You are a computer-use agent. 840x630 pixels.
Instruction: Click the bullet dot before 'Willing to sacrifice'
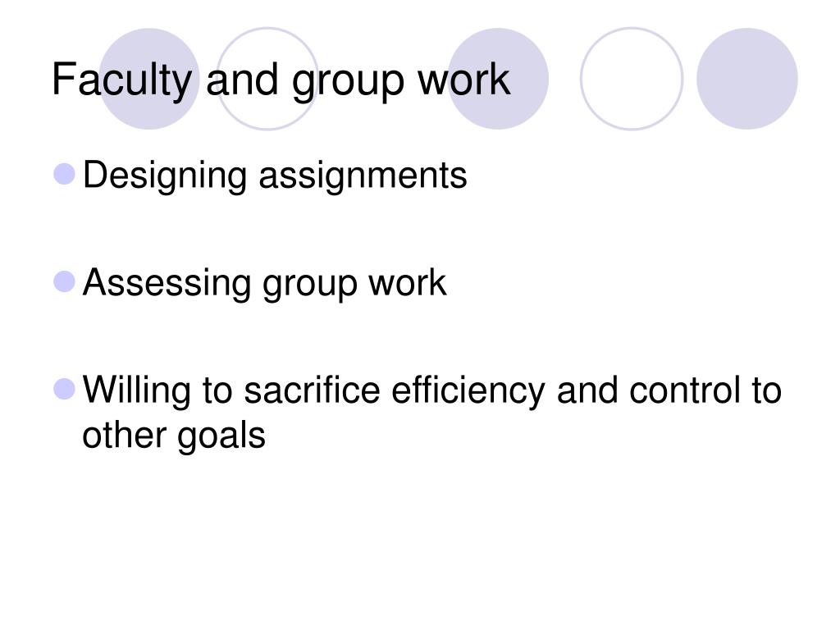coord(64,389)
